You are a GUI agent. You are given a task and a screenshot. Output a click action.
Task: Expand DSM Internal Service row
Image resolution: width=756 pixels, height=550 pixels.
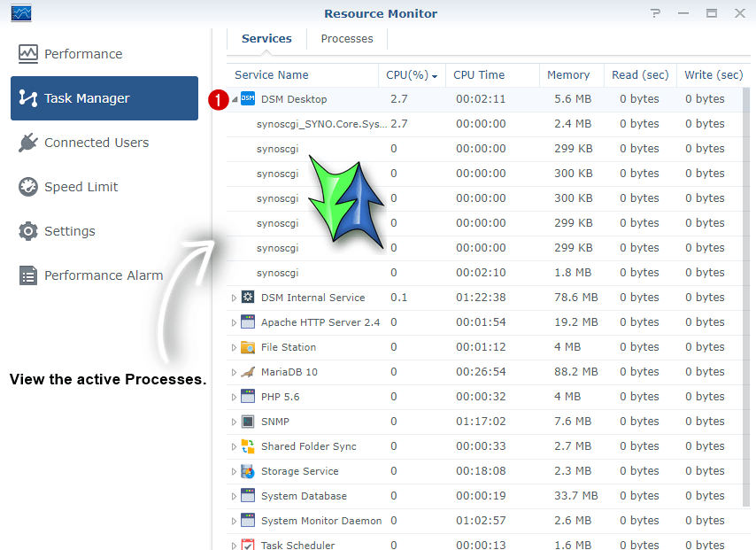pos(234,298)
